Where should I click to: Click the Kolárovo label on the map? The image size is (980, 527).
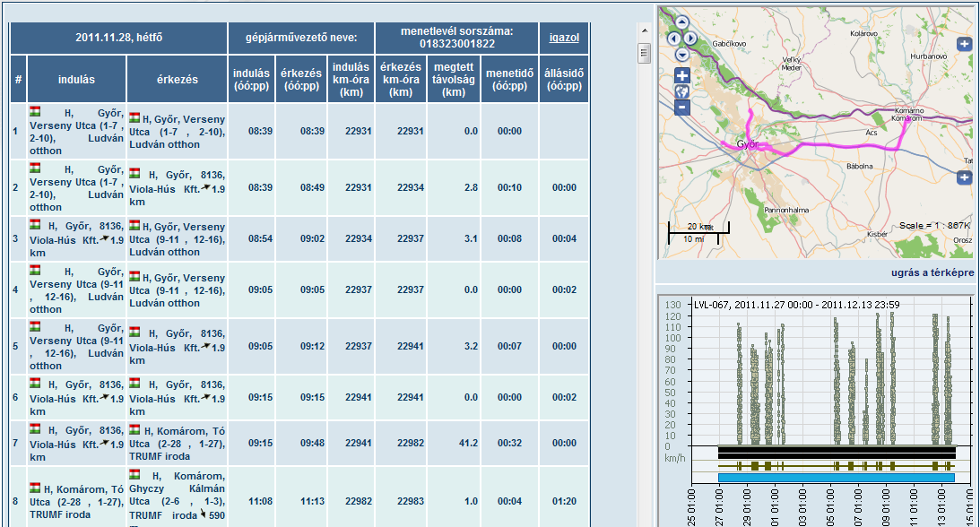click(x=863, y=33)
